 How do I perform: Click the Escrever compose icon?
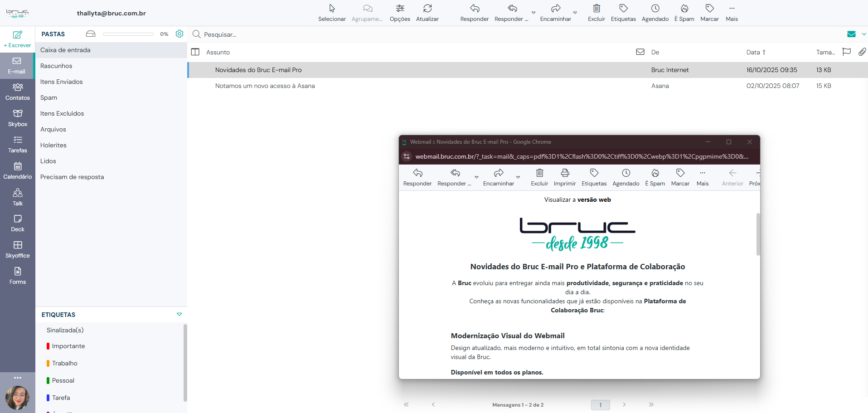click(17, 35)
